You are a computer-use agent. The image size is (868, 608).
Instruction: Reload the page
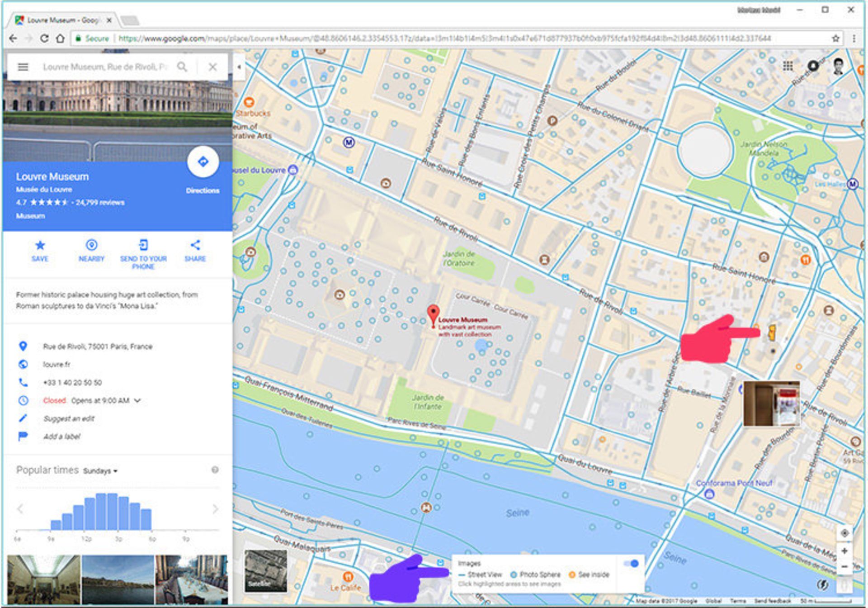click(44, 38)
